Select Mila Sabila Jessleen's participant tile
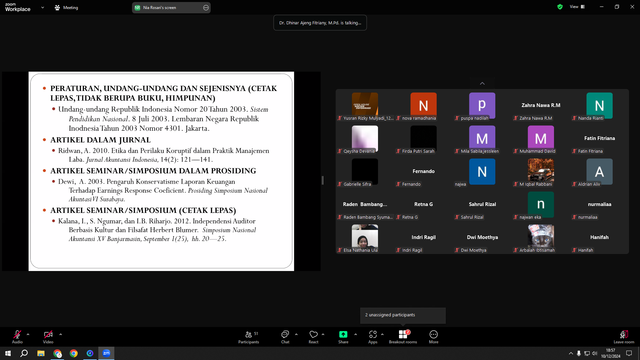The width and height of the screenshot is (640, 360). tap(482, 139)
